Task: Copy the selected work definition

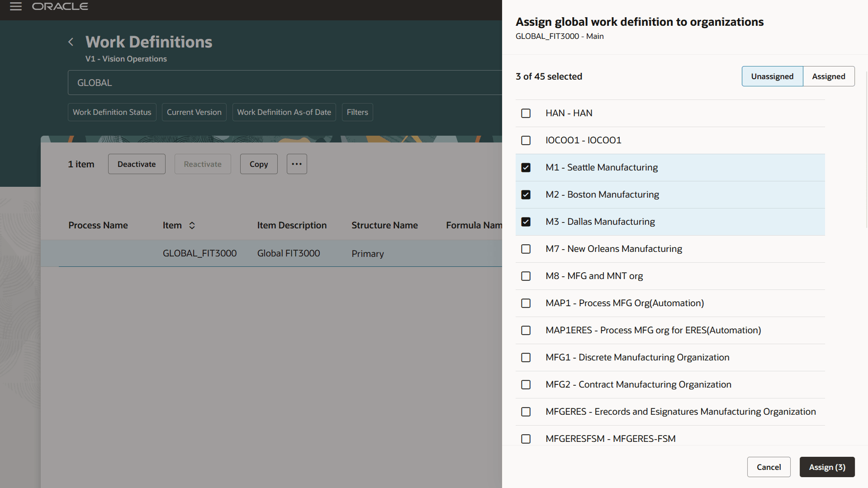Action: [x=258, y=164]
